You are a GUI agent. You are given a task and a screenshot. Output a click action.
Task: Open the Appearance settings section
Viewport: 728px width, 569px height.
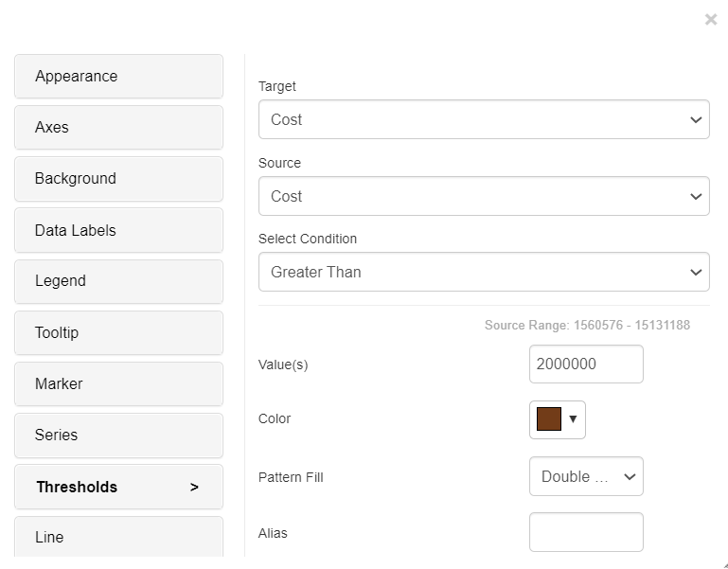pyautogui.click(x=119, y=76)
